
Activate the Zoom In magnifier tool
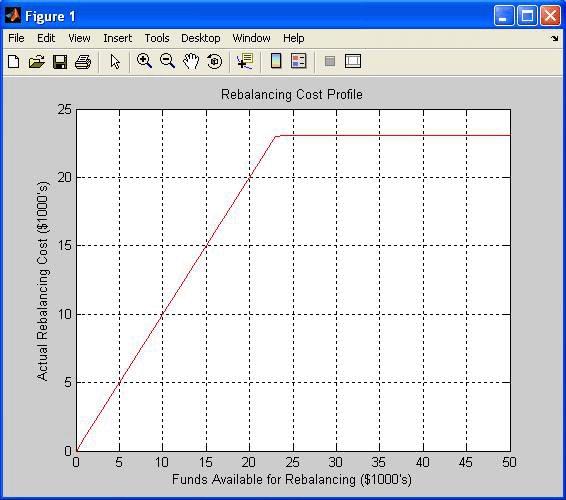[144, 61]
